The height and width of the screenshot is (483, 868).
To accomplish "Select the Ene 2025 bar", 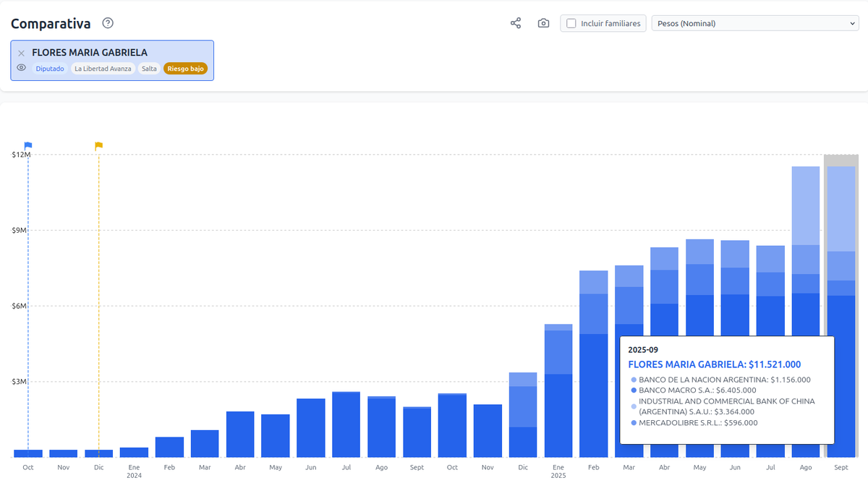I will pyautogui.click(x=558, y=390).
